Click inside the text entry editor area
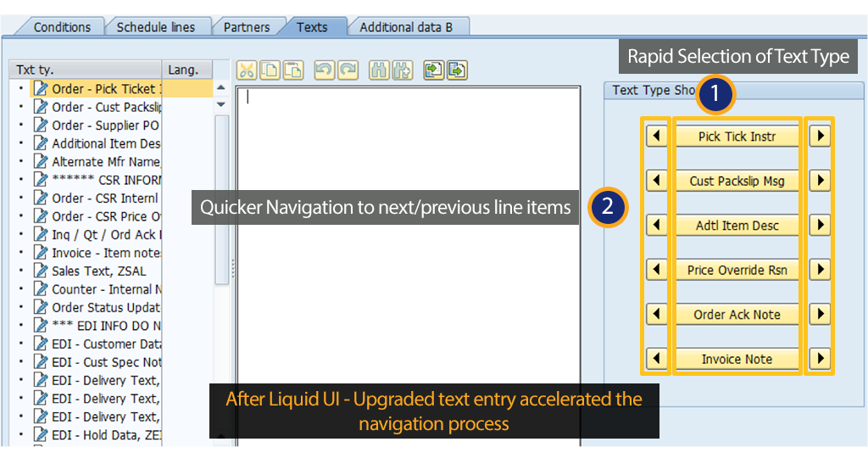 [407, 254]
